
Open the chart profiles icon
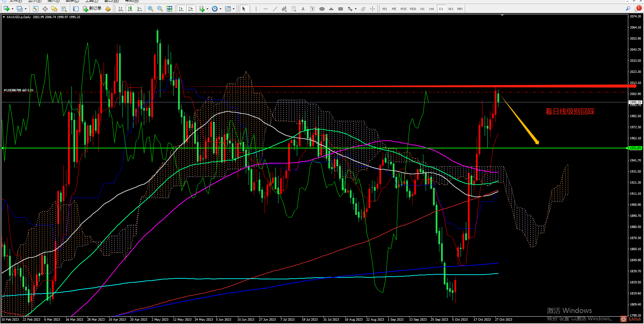click(20, 9)
